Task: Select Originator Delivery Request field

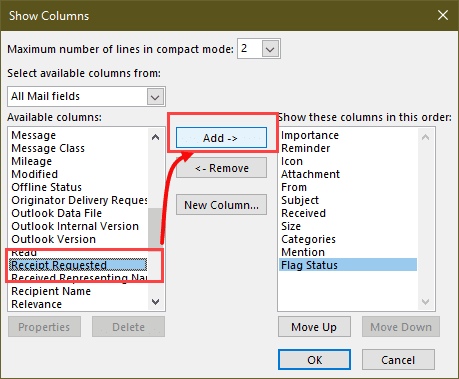Action: 79,200
